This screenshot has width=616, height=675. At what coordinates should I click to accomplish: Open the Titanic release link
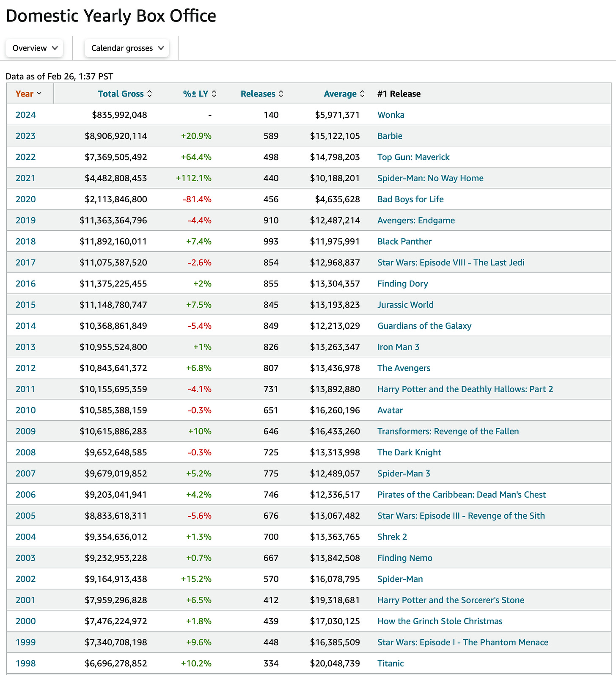(390, 664)
